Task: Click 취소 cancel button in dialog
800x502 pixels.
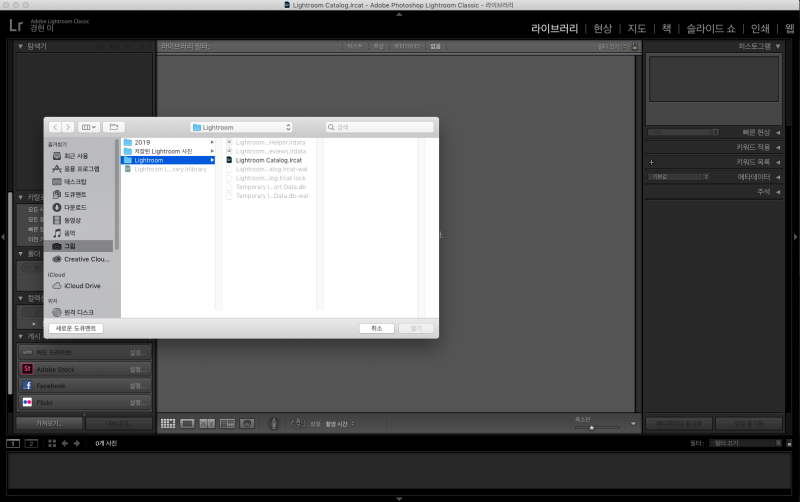Action: [377, 328]
